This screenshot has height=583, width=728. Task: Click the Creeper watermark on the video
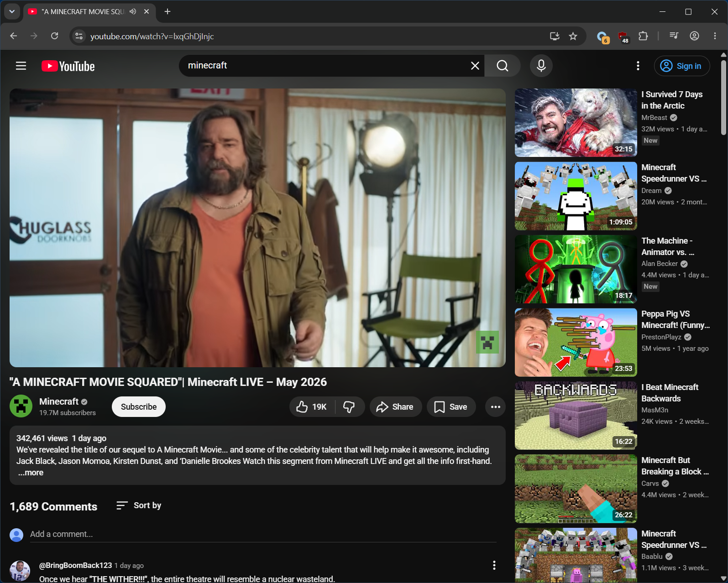coord(487,342)
